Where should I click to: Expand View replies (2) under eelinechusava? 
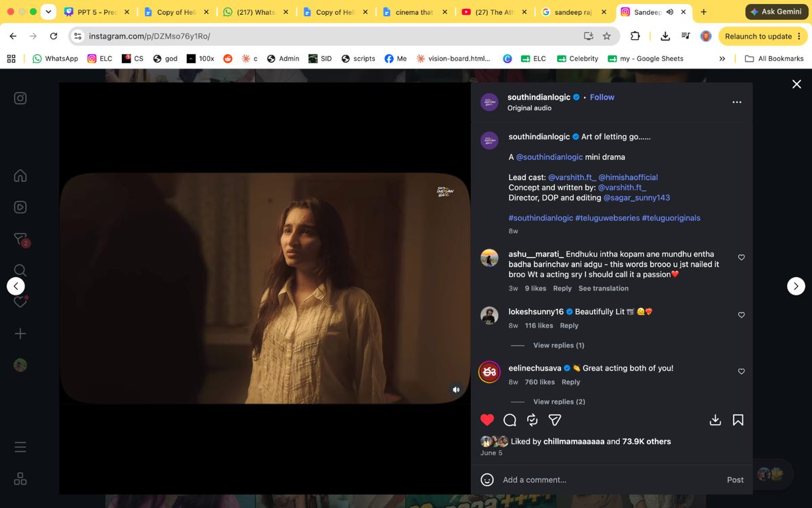click(x=559, y=402)
